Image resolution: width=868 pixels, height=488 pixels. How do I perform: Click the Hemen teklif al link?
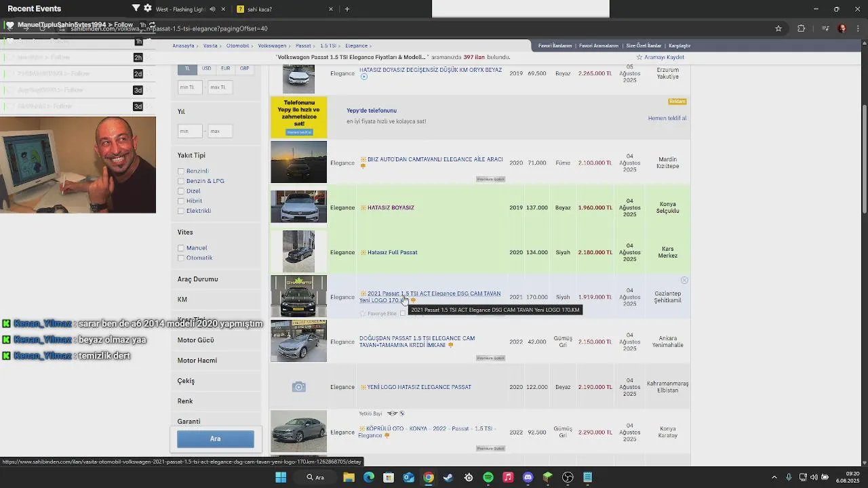click(x=667, y=118)
